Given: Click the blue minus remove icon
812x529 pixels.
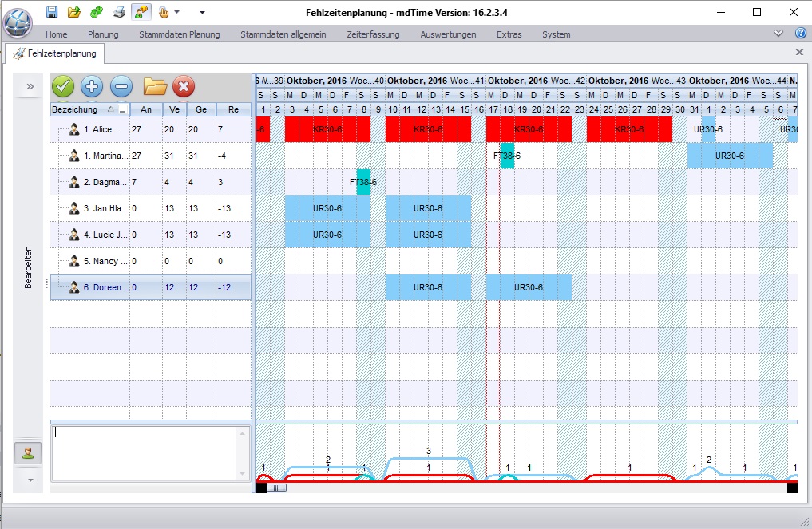Looking at the screenshot, I should tap(121, 86).
